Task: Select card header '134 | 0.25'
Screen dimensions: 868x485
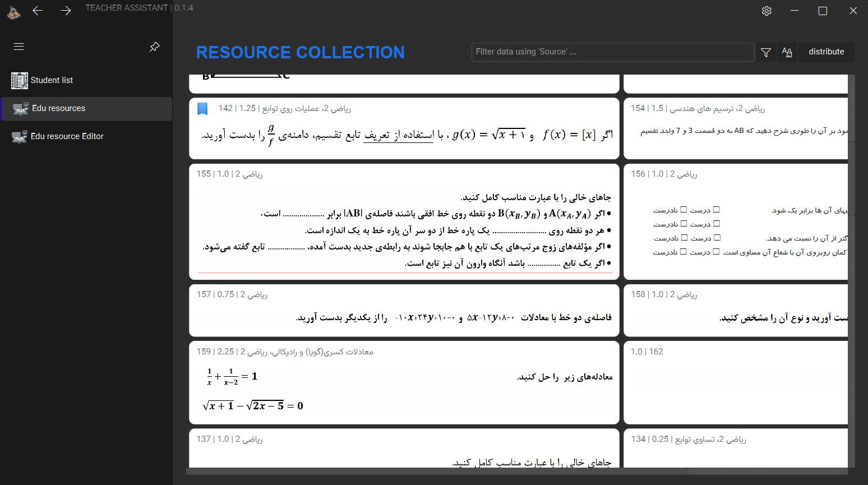Action: [688, 440]
